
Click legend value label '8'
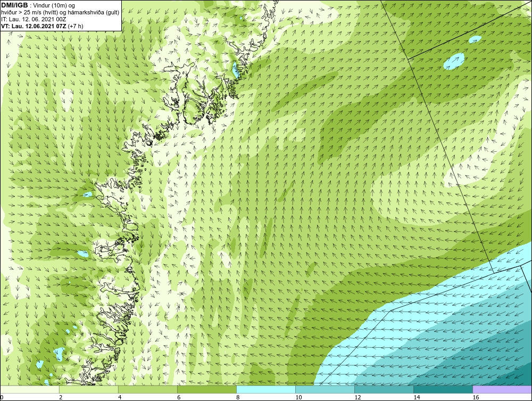[x=238, y=397]
